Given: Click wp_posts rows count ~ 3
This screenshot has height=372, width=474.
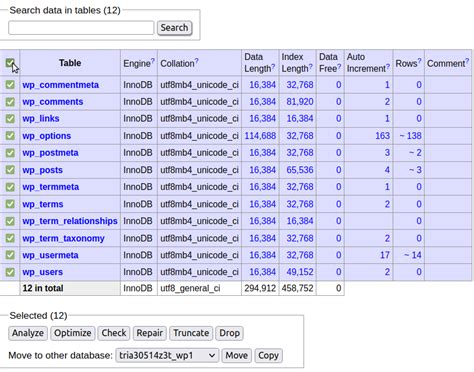Looking at the screenshot, I should (415, 170).
